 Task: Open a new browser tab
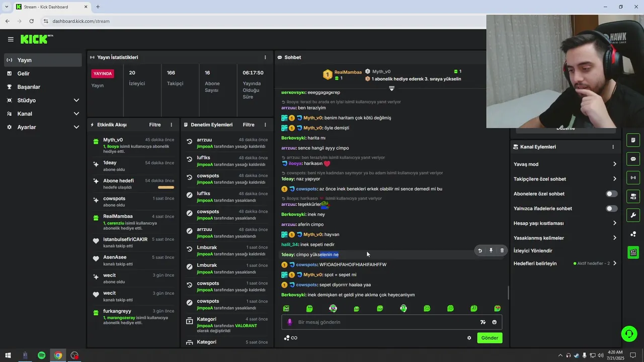click(x=98, y=7)
